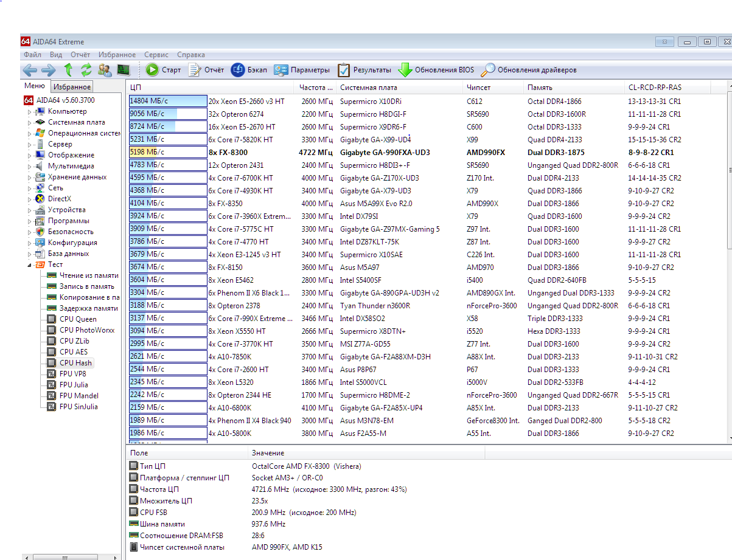This screenshot has width=732, height=560.
Task: Click the highlighted 5198 МБ/с result bar
Action: (x=168, y=152)
